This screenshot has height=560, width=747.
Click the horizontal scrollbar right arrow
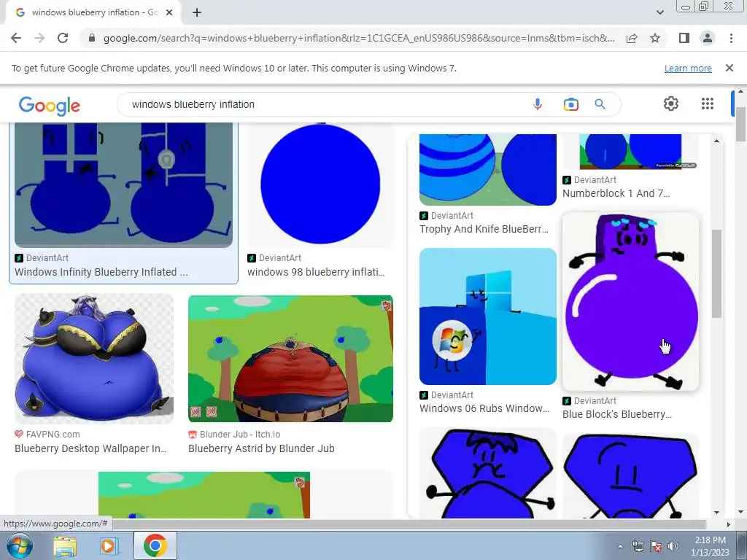click(x=728, y=524)
